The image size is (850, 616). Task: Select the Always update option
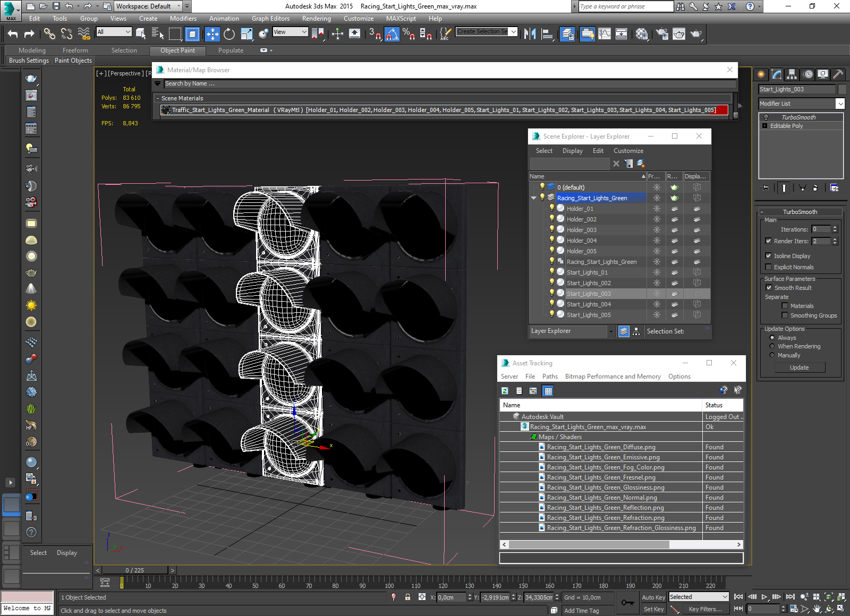tap(772, 338)
